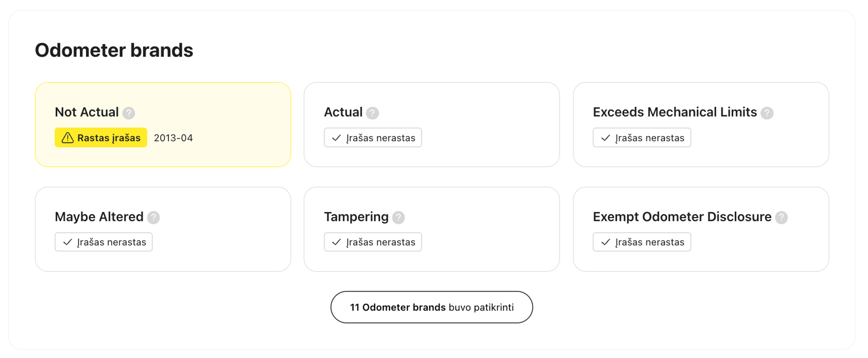Click the Exempt Odometer Disclosure title
This screenshot has width=868, height=358.
(682, 217)
